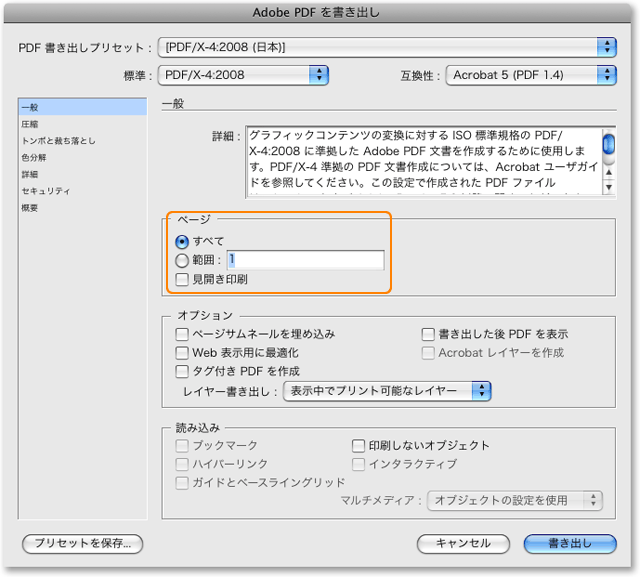Check 印刷しないオブジェクト option

click(359, 446)
